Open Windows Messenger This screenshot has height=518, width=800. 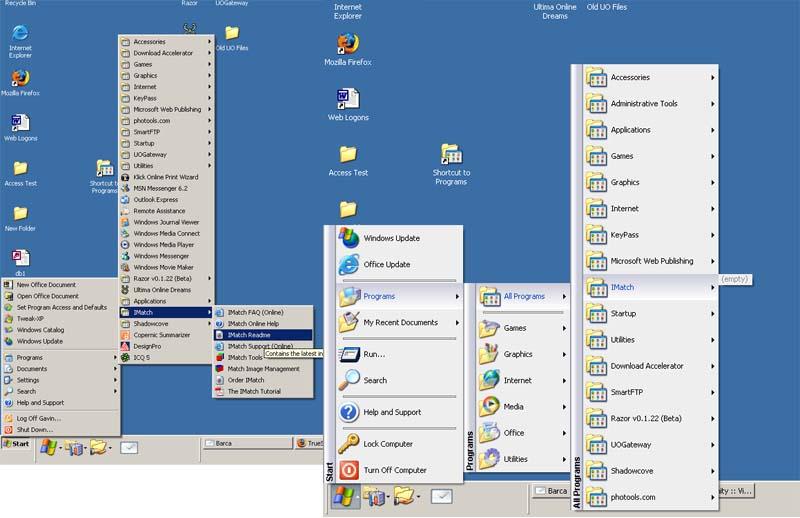click(x=166, y=256)
